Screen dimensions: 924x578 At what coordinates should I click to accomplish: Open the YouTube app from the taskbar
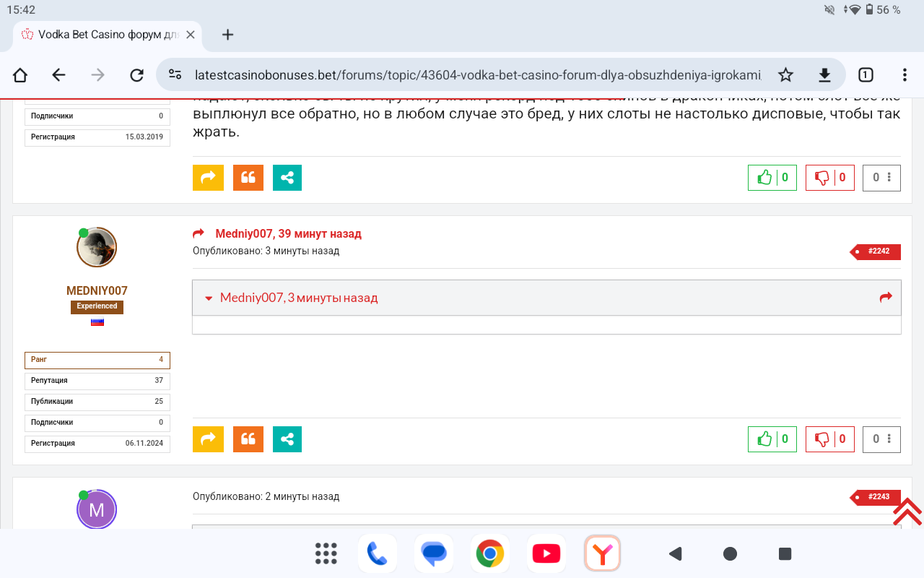[x=546, y=554]
